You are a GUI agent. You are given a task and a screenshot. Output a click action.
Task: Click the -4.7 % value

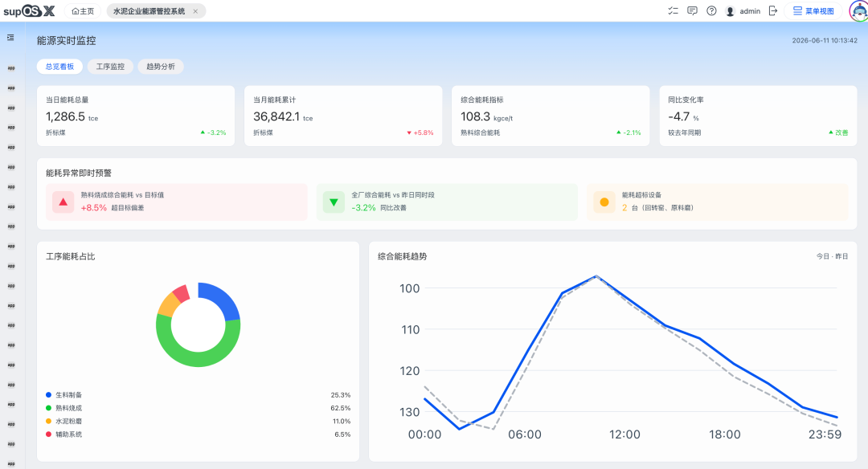[684, 116]
